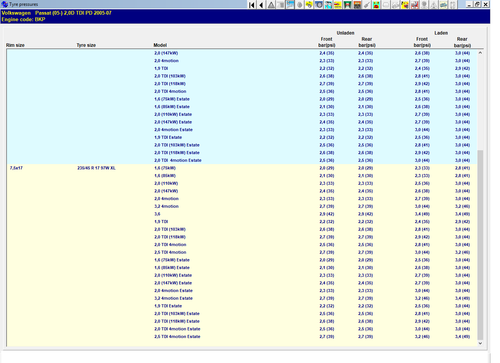Select the 7,5x17 rim size cell

pos(16,168)
